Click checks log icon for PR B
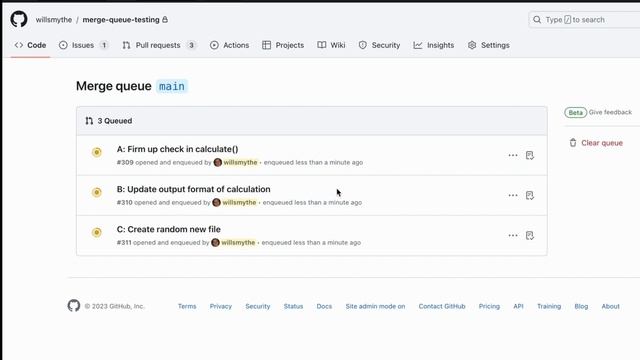640x360 pixels. click(530, 196)
